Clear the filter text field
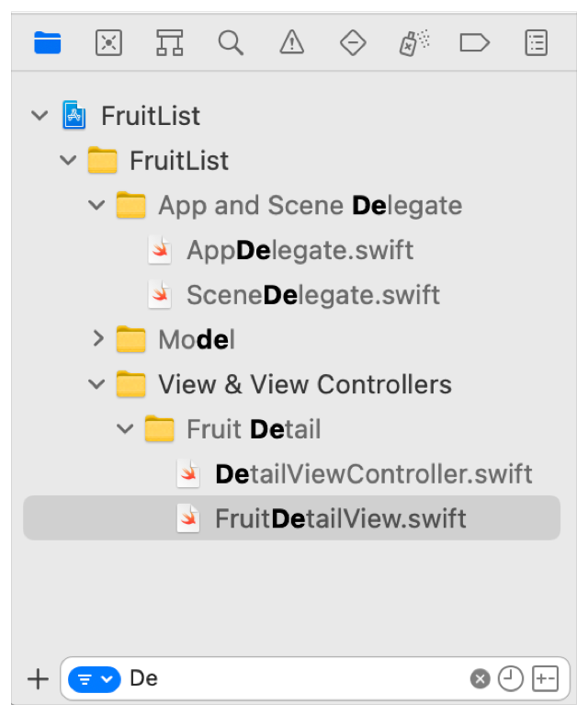The image size is (588, 716). 480,679
